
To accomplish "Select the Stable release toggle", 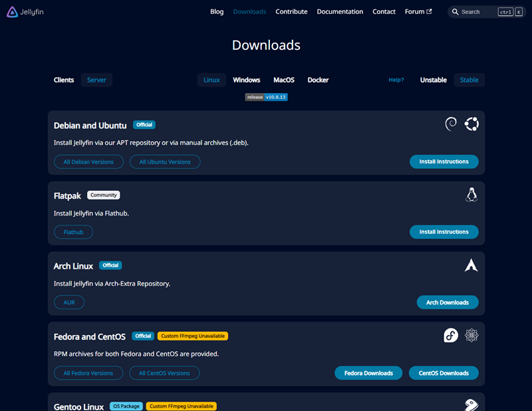I will pyautogui.click(x=469, y=80).
